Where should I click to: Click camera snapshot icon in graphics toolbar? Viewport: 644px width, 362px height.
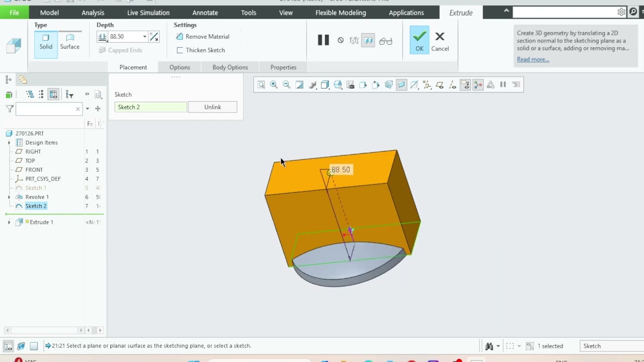pos(350,84)
